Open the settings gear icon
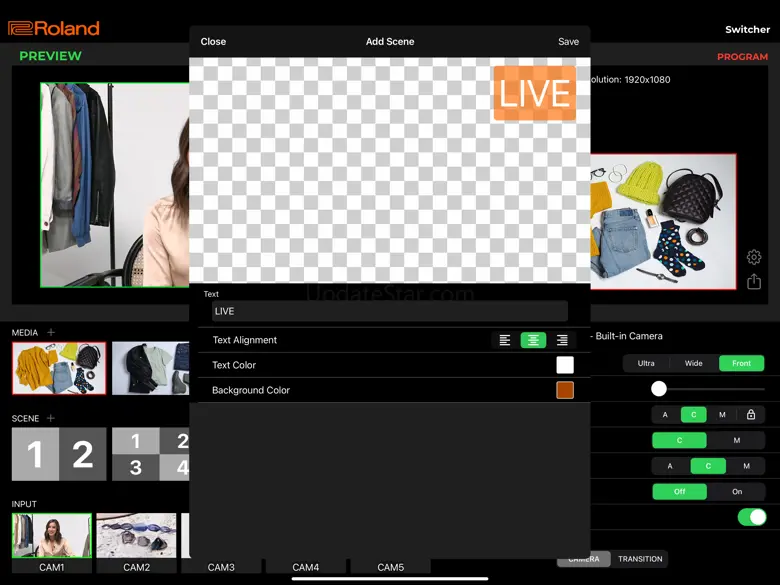780x585 pixels. [x=754, y=257]
